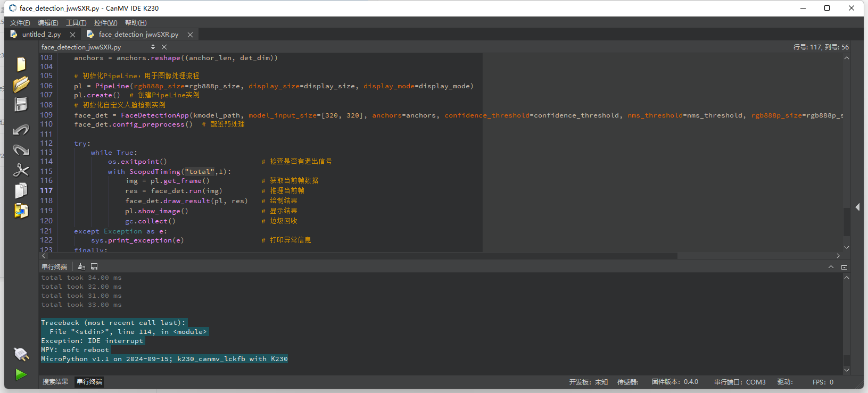Image resolution: width=868 pixels, height=393 pixels.
Task: Close the face_detection_jwwSXR.py tab
Action: point(190,35)
